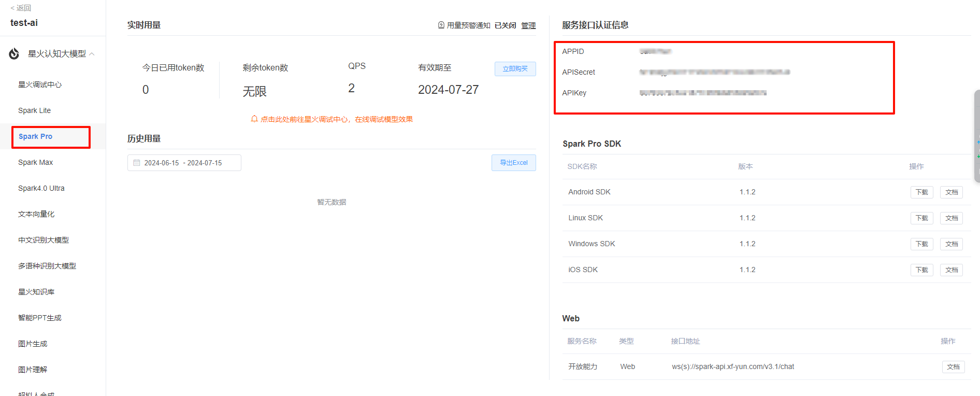Select Spark Pro in sidebar
Image resolution: width=980 pixels, height=396 pixels.
[x=35, y=136]
